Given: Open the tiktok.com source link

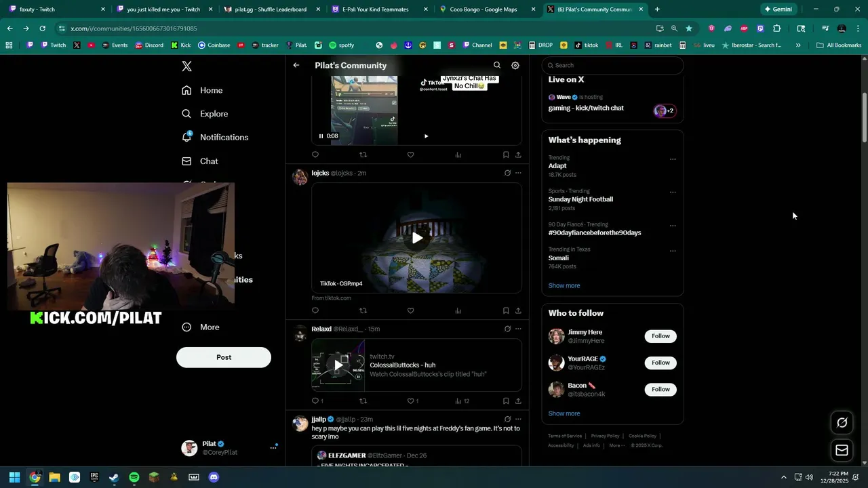Looking at the screenshot, I should click(332, 298).
